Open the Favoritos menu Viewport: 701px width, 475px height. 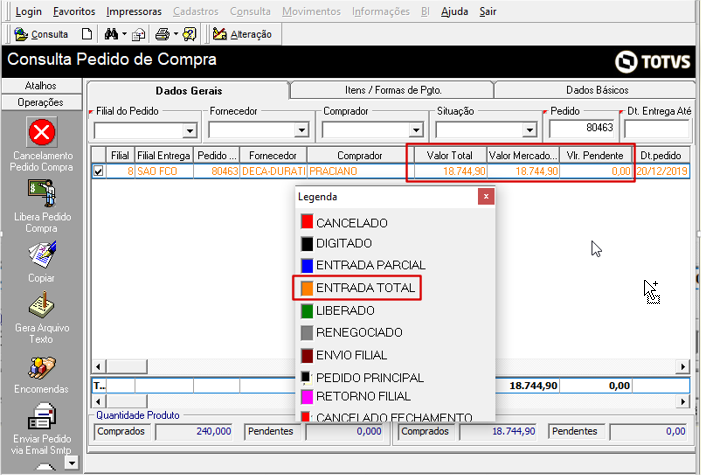point(74,11)
